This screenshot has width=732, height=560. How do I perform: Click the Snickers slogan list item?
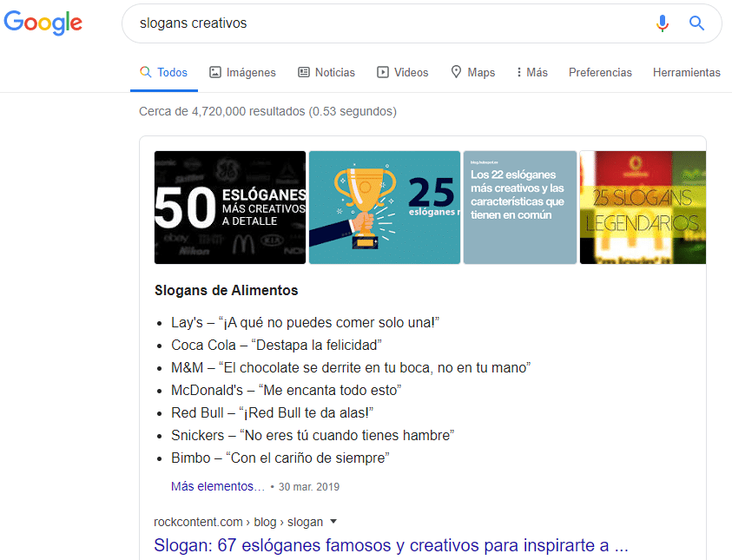(313, 435)
